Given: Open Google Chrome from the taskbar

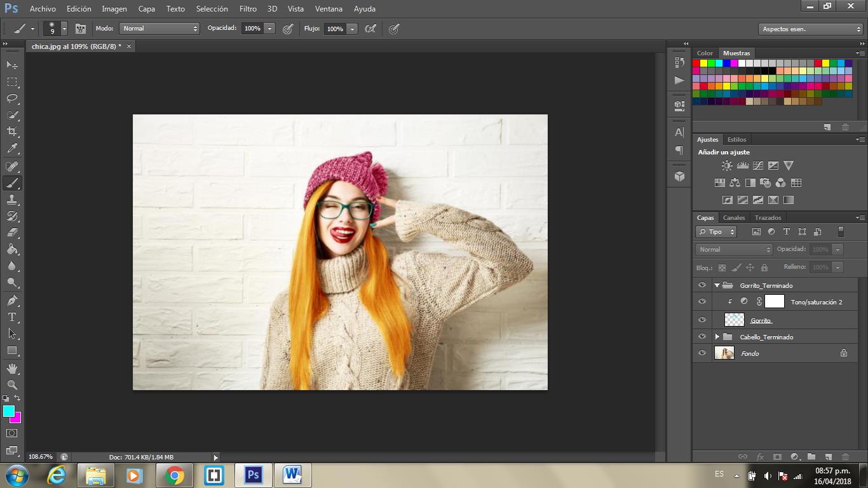Looking at the screenshot, I should click(174, 475).
